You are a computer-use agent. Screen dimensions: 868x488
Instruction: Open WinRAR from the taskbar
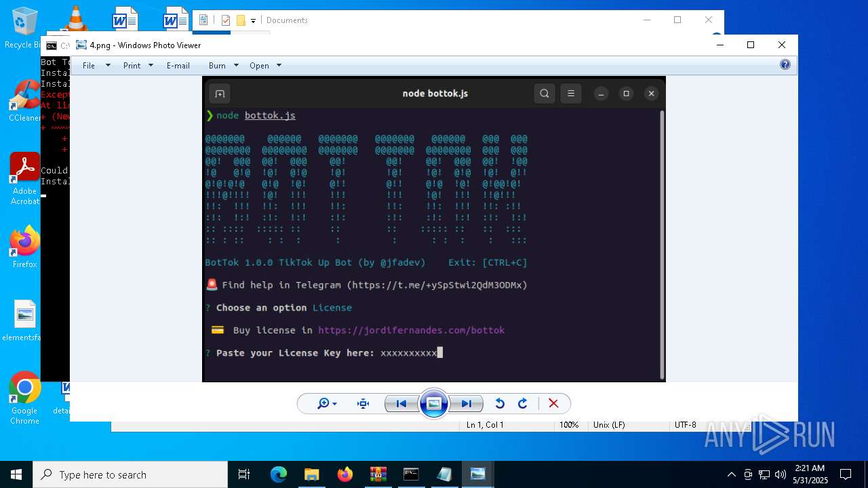(378, 474)
